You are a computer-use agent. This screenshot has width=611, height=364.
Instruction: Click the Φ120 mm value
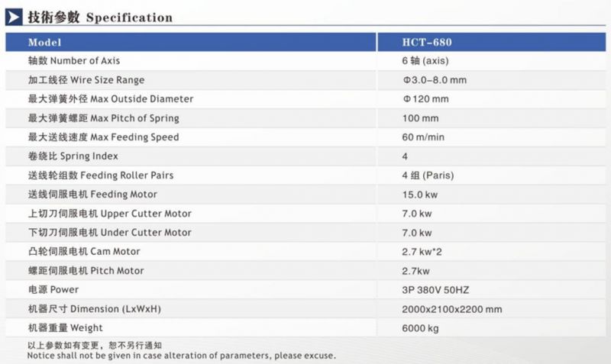(425, 99)
